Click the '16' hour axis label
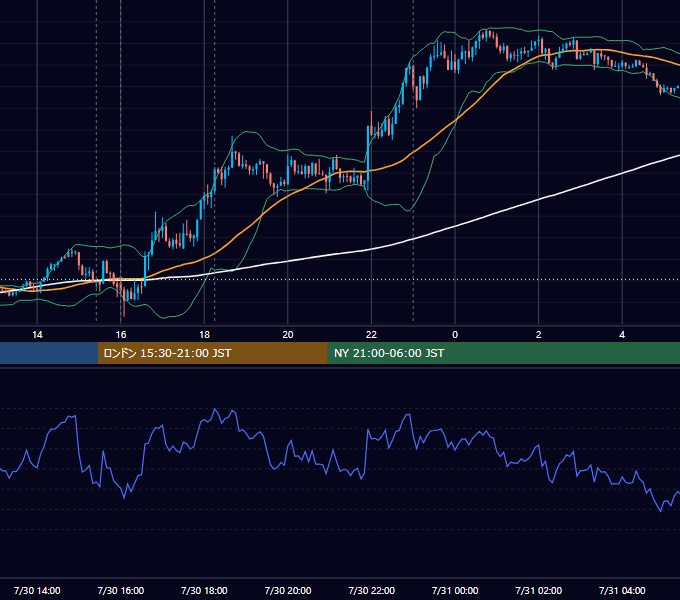The image size is (680, 600). (121, 335)
